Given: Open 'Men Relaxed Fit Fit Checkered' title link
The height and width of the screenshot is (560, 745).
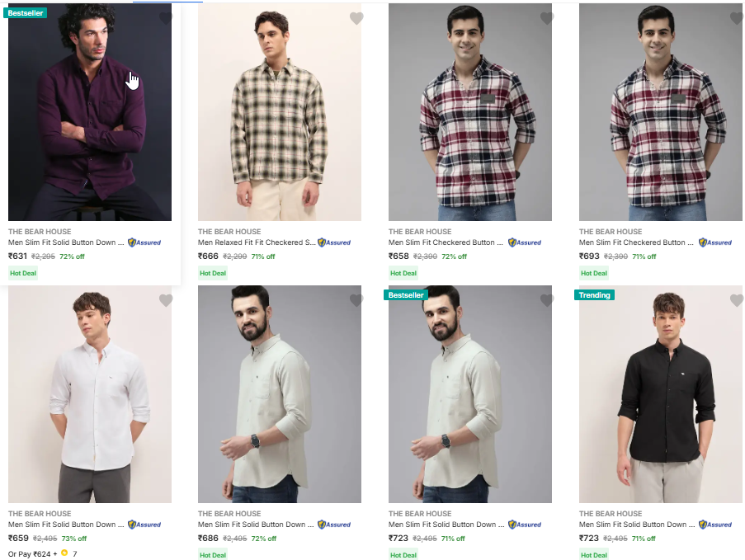Looking at the screenshot, I should (x=257, y=242).
